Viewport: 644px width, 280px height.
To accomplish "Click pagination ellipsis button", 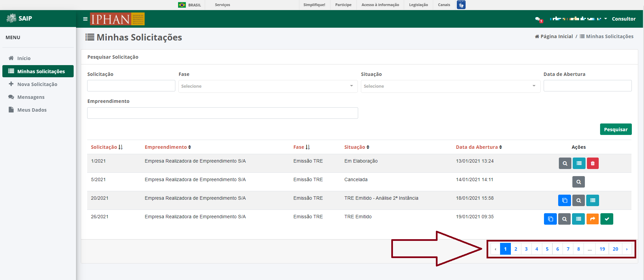I will point(590,249).
